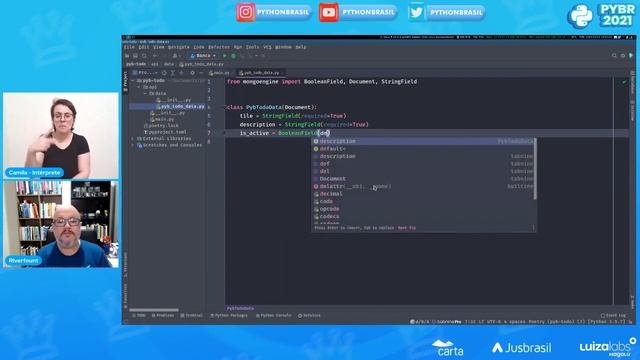Click the green inspection checkmark in the editor
The height and width of the screenshot is (360, 640).
click(x=624, y=82)
